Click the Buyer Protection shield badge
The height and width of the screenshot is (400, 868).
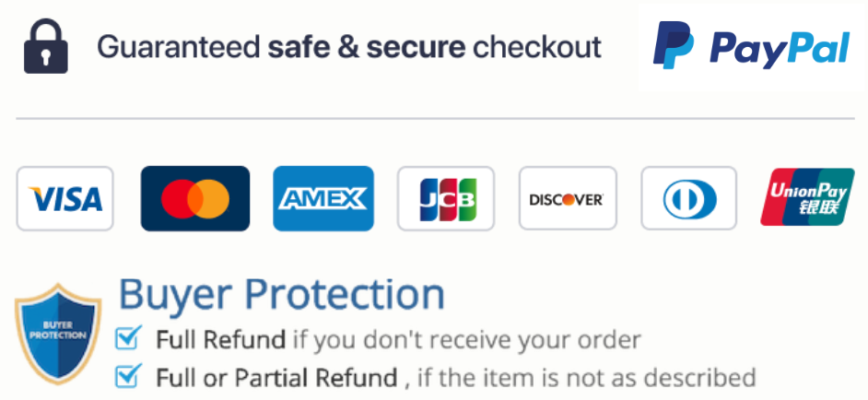coord(57,334)
